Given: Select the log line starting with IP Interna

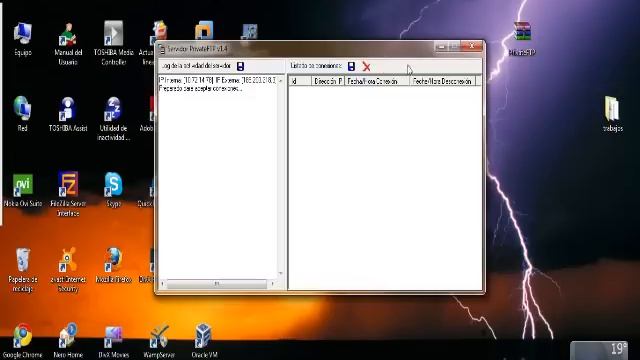Looking at the screenshot, I should (x=217, y=80).
